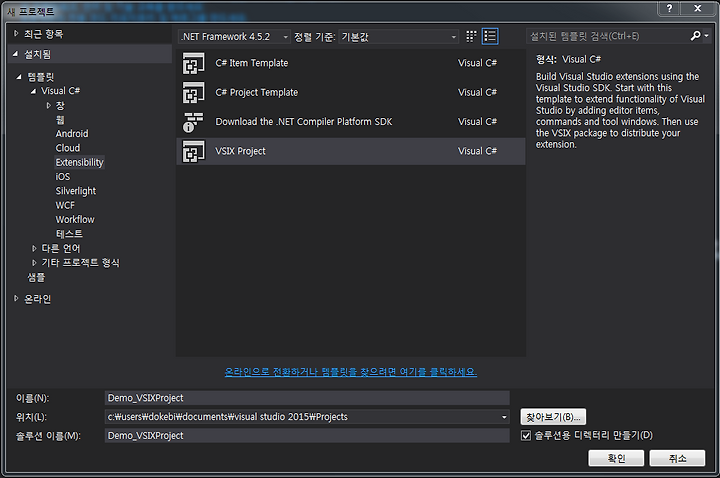Click the 취소 button
Viewport: 720px width, 478px height.
(677, 458)
